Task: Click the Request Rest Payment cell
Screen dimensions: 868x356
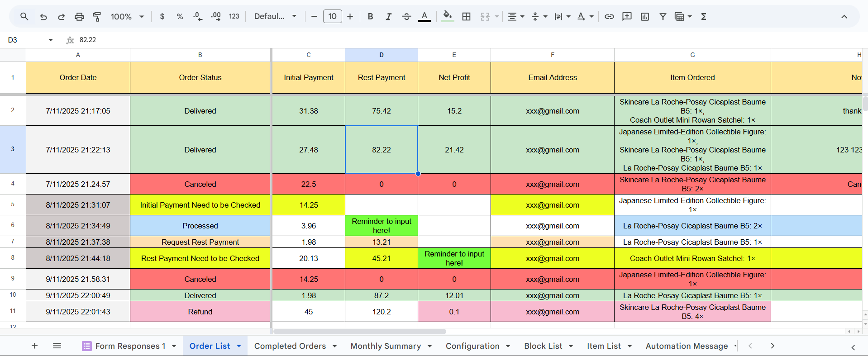Action: point(200,242)
